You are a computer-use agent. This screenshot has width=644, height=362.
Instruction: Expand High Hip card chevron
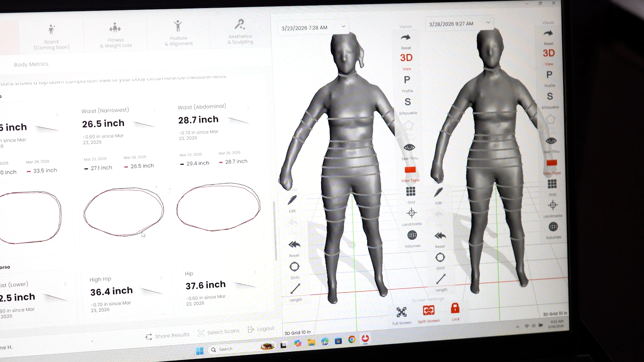pos(161,278)
